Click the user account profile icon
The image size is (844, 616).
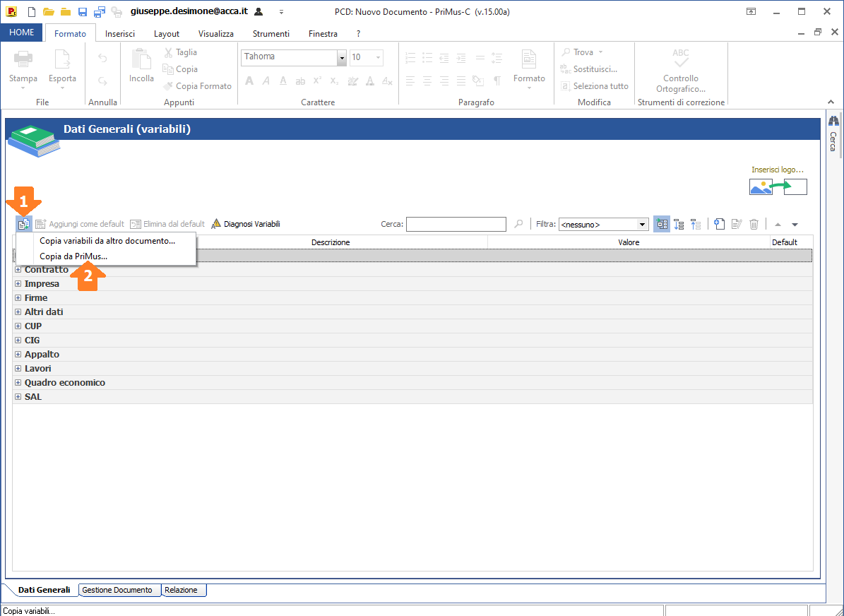pos(258,12)
